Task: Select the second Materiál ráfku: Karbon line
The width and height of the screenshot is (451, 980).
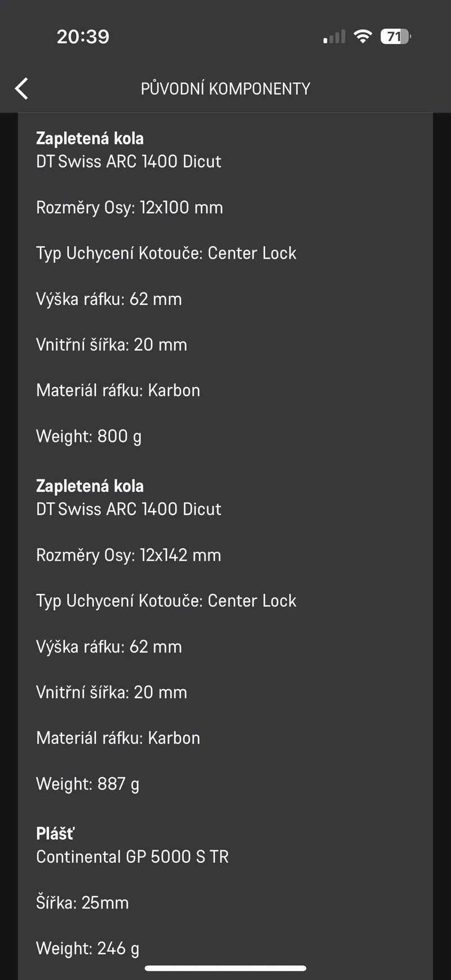Action: pos(118,738)
